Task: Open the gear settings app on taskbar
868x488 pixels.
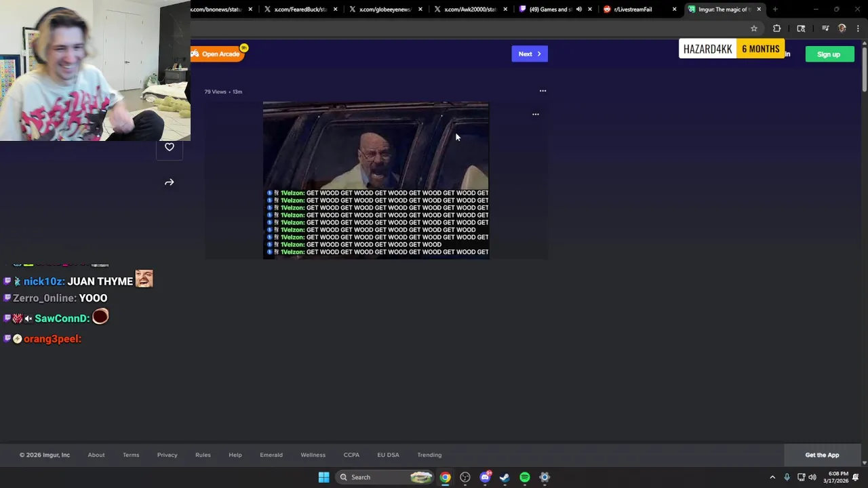Action: pos(545,477)
